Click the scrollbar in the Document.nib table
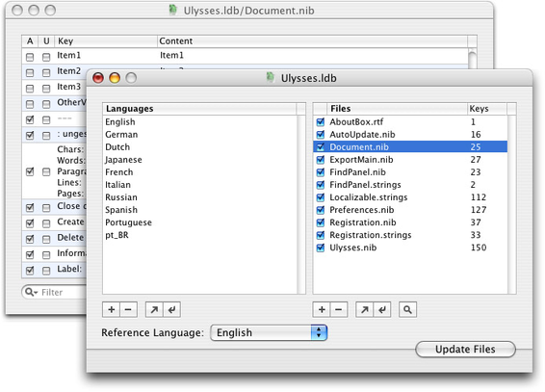Viewport: 545px width, 392px height. [472, 59]
